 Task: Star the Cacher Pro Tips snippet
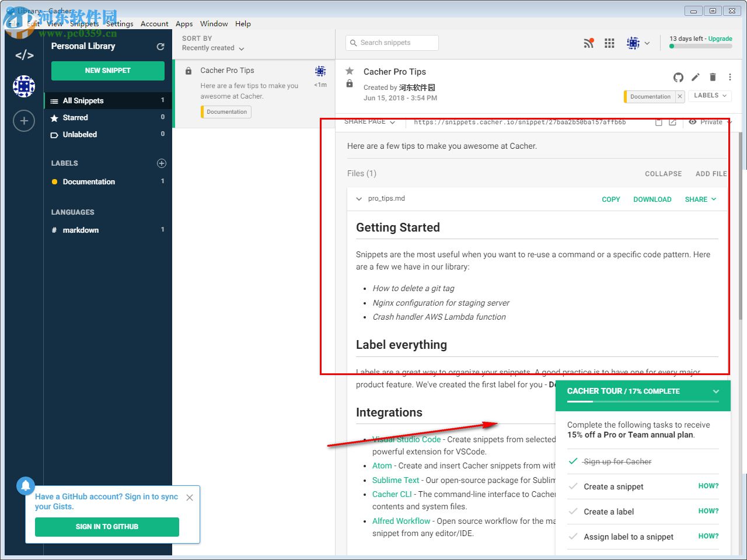tap(350, 71)
